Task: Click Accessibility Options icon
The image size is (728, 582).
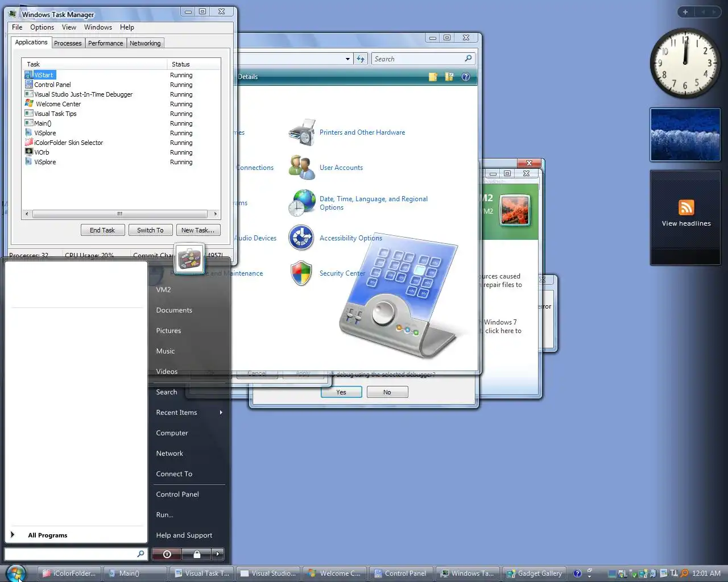Action: (301, 238)
